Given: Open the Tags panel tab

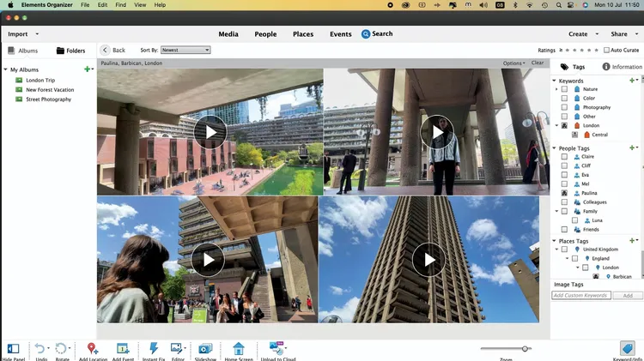Looking at the screenshot, I should coord(573,67).
